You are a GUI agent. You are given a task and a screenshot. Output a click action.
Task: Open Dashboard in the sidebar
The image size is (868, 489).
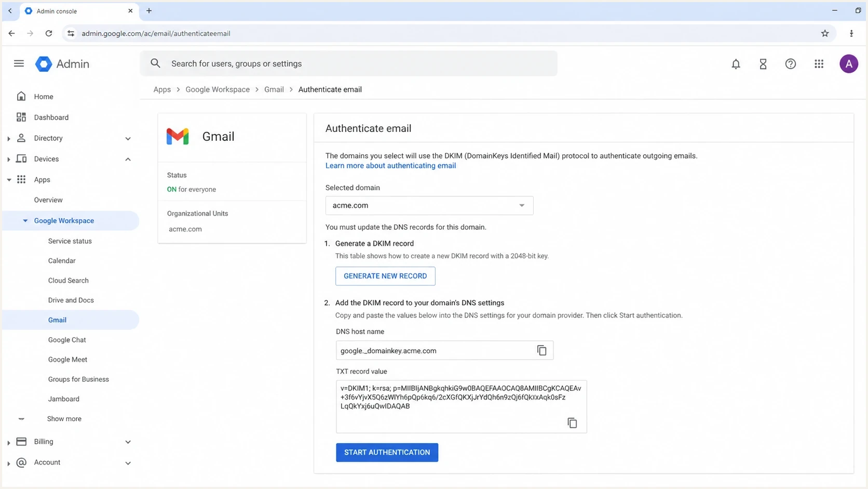[x=51, y=117]
